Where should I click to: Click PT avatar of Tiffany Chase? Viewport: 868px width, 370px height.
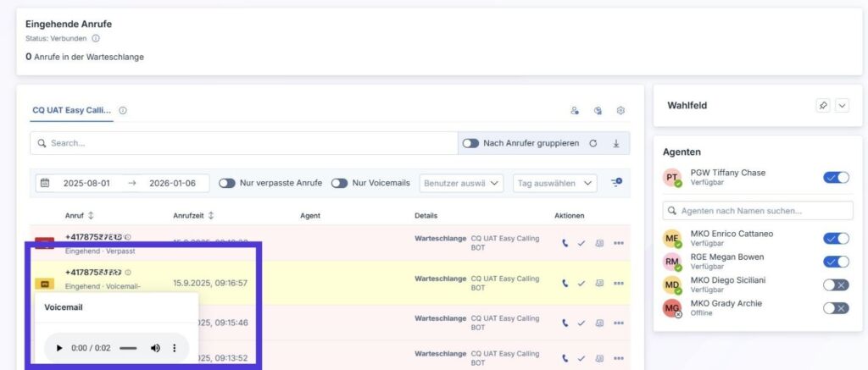pyautogui.click(x=672, y=178)
